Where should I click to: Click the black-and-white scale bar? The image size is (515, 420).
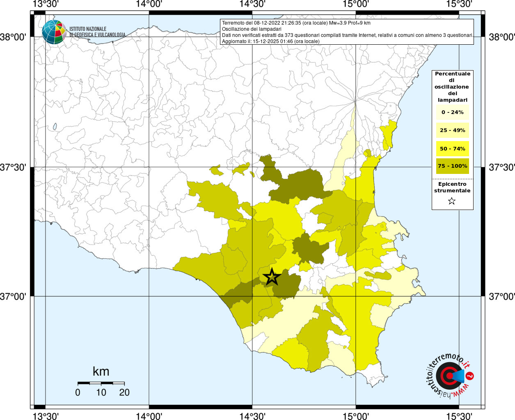coord(101,383)
